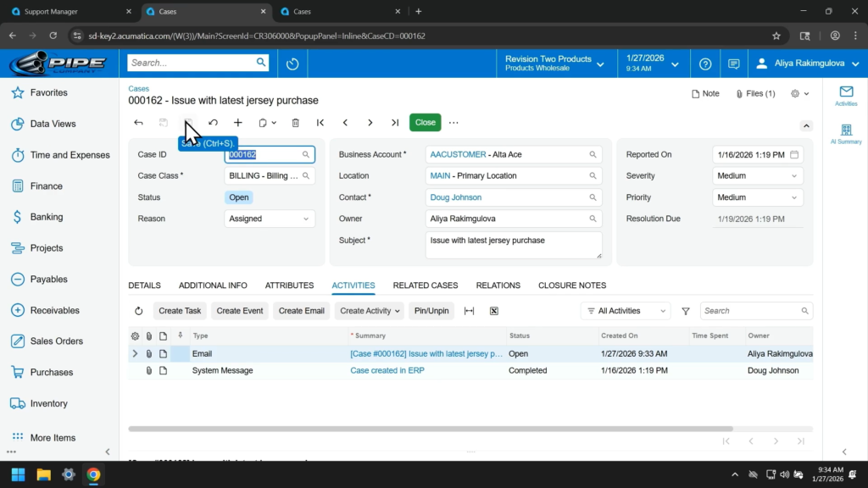Click the Undo toolbar icon
The width and height of the screenshot is (868, 488).
click(213, 123)
